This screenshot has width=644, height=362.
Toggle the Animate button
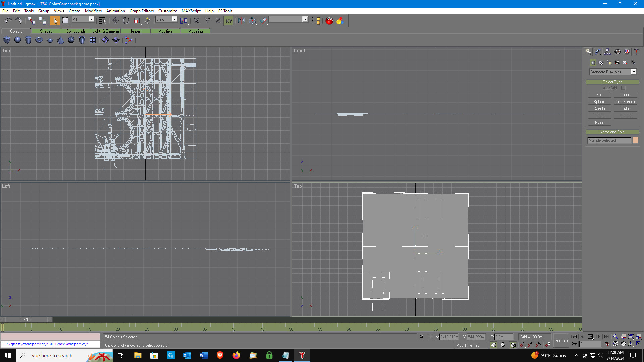click(x=561, y=341)
